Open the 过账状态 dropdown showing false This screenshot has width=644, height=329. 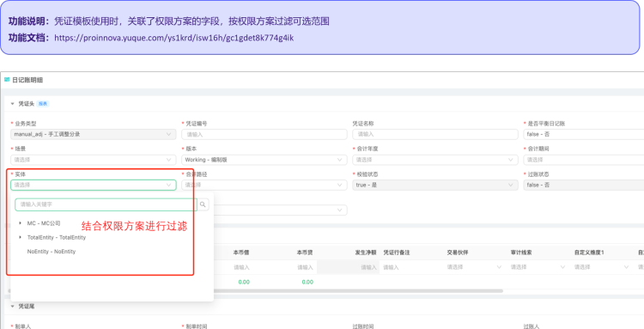coord(584,186)
